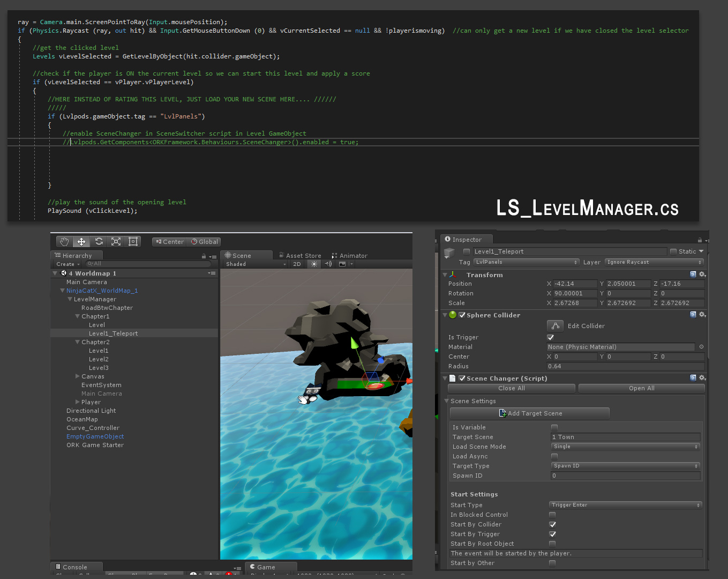Click the Close All button

tap(511, 388)
